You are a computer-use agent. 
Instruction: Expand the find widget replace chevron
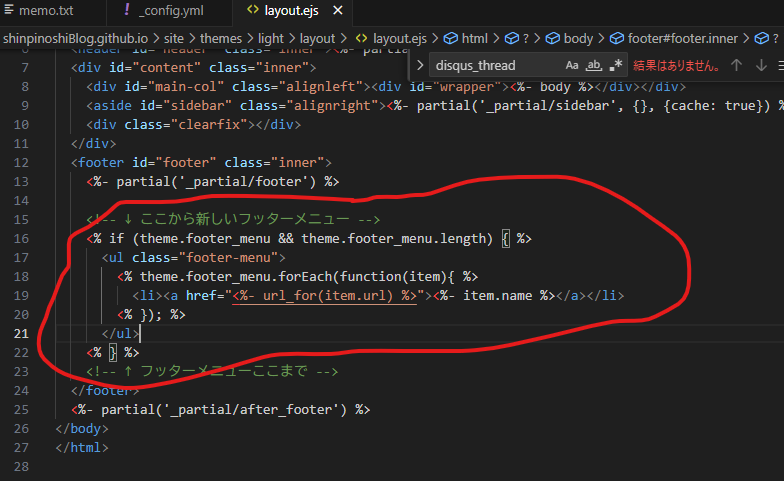[420, 66]
